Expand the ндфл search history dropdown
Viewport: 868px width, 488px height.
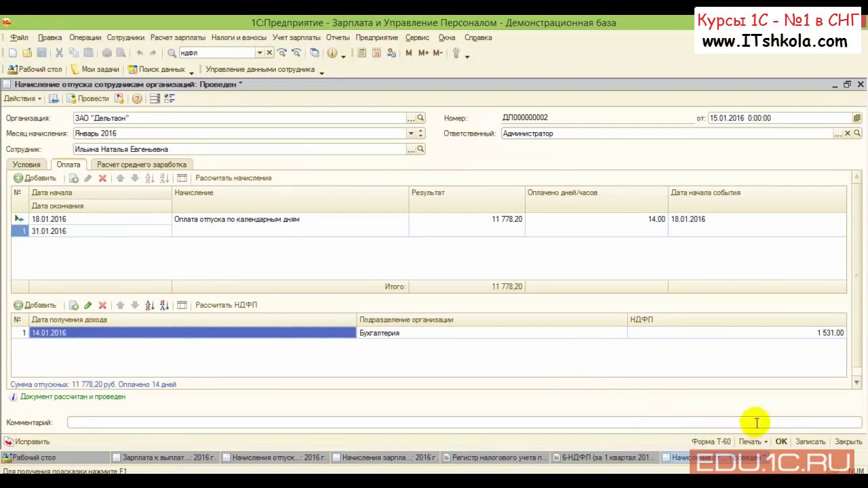coord(259,53)
